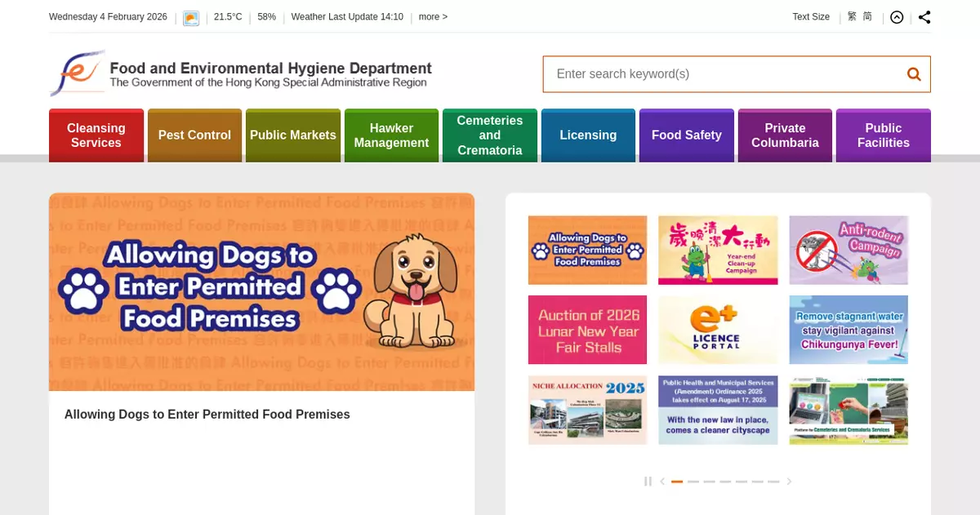980x515 pixels.
Task: Select the second carousel page indicator
Action: pos(693,482)
